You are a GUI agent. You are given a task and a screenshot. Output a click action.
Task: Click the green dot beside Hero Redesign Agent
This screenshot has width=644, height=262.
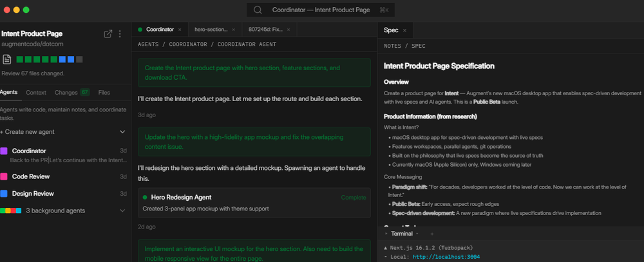tap(145, 197)
